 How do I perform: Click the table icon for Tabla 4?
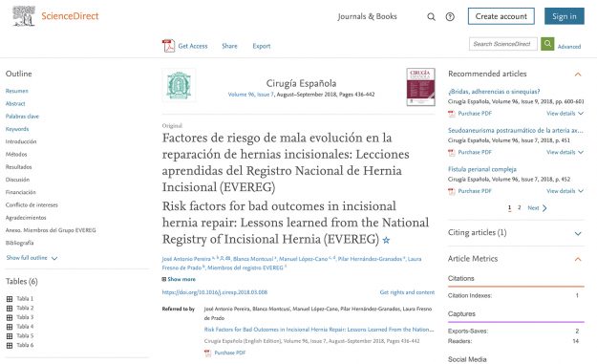[x=10, y=327]
